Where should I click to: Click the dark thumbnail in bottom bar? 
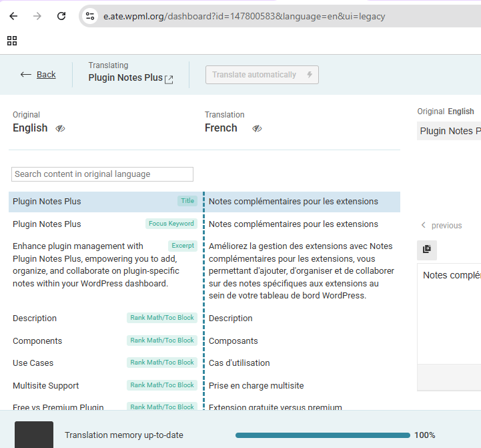tap(33, 435)
